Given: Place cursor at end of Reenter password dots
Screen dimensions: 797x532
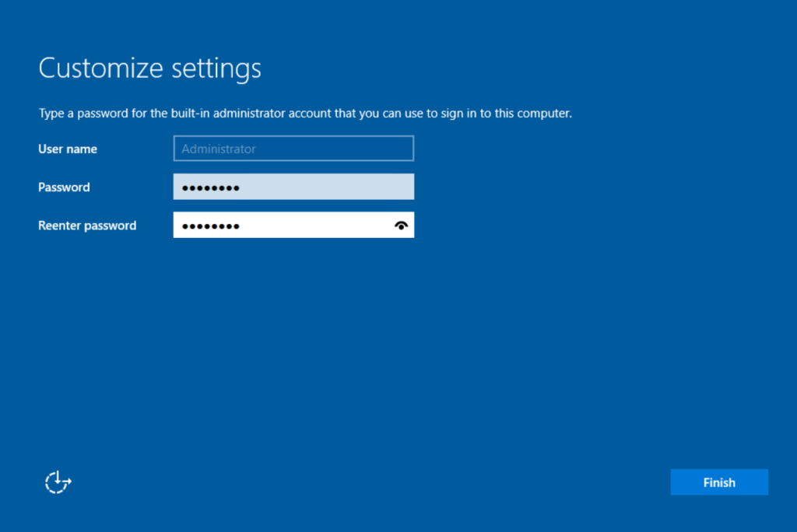Looking at the screenshot, I should point(241,226).
